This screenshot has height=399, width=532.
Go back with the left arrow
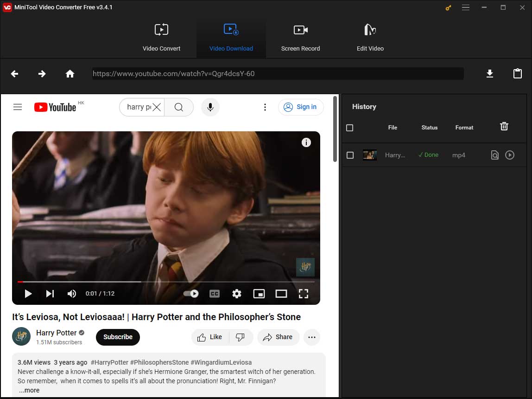tap(14, 74)
